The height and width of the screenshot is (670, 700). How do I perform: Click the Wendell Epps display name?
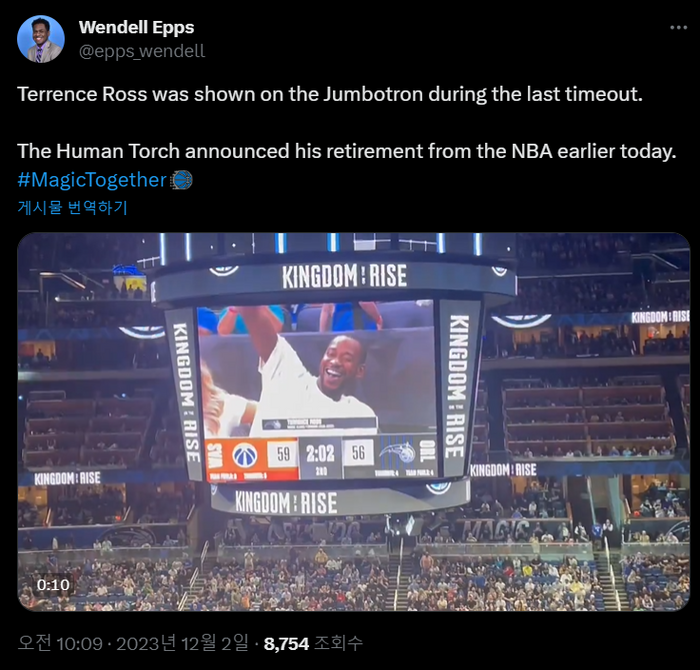coord(136,27)
